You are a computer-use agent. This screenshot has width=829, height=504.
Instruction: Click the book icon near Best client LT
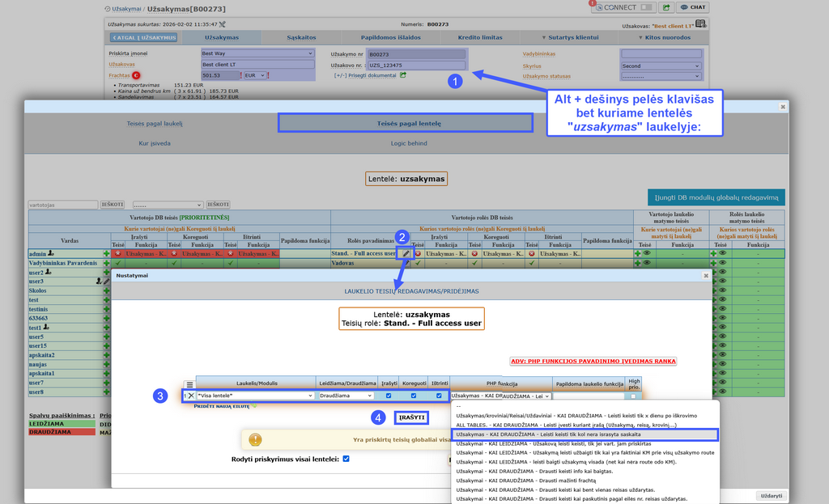[x=700, y=23]
